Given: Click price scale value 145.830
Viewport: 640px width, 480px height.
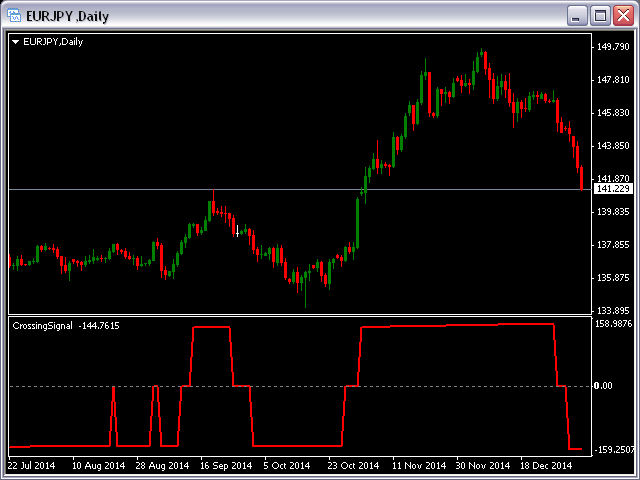Looking at the screenshot, I should pos(613,113).
